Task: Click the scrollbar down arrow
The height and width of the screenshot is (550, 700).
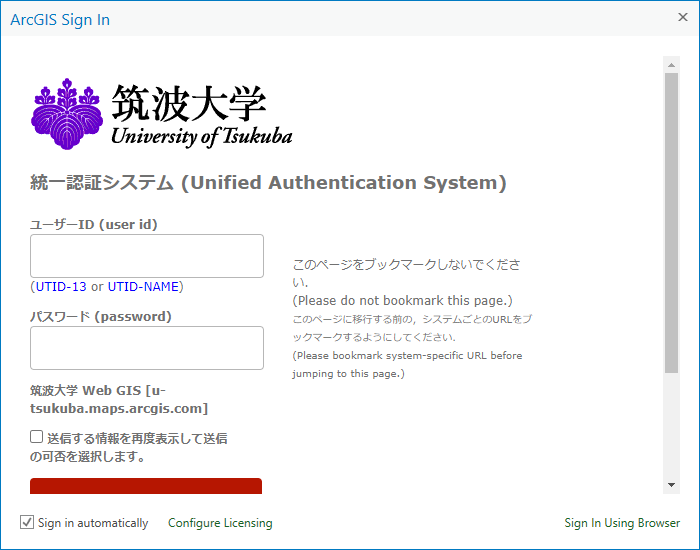Action: pyautogui.click(x=671, y=485)
